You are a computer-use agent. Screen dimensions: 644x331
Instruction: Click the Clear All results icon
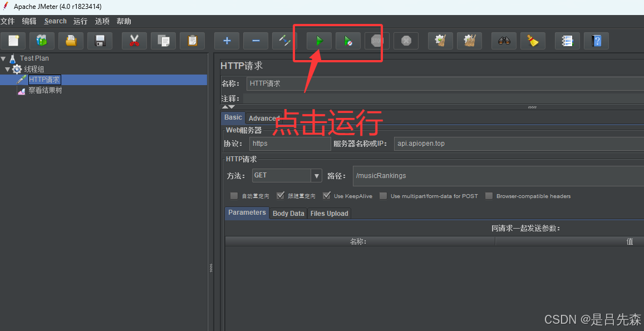tap(469, 41)
